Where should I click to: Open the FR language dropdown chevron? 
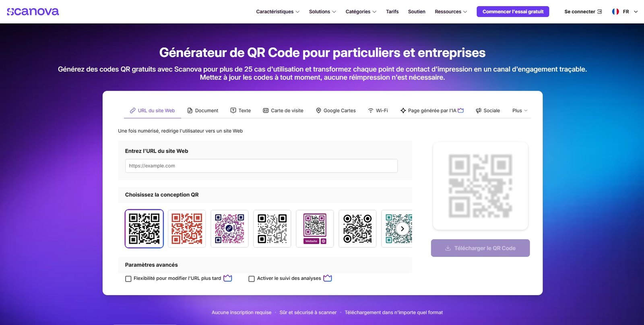(x=636, y=12)
